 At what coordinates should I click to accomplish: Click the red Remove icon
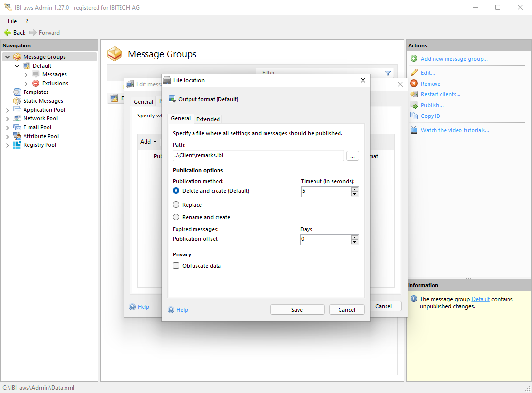414,84
